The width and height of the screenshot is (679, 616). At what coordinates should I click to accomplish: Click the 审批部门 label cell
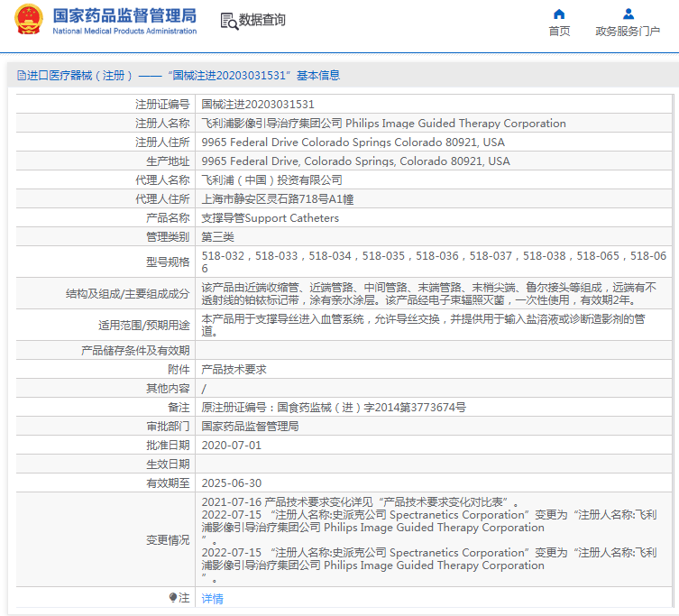coord(106,427)
